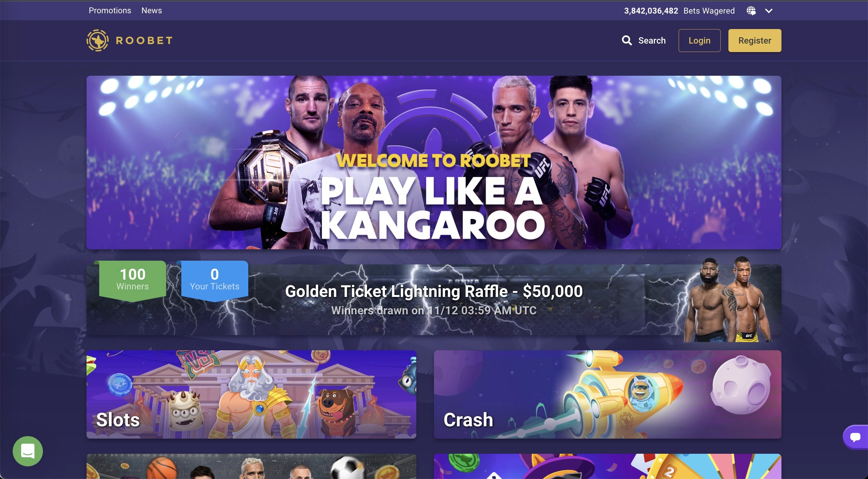This screenshot has height=479, width=868.
Task: Click the magnifying glass search icon
Action: pos(627,40)
